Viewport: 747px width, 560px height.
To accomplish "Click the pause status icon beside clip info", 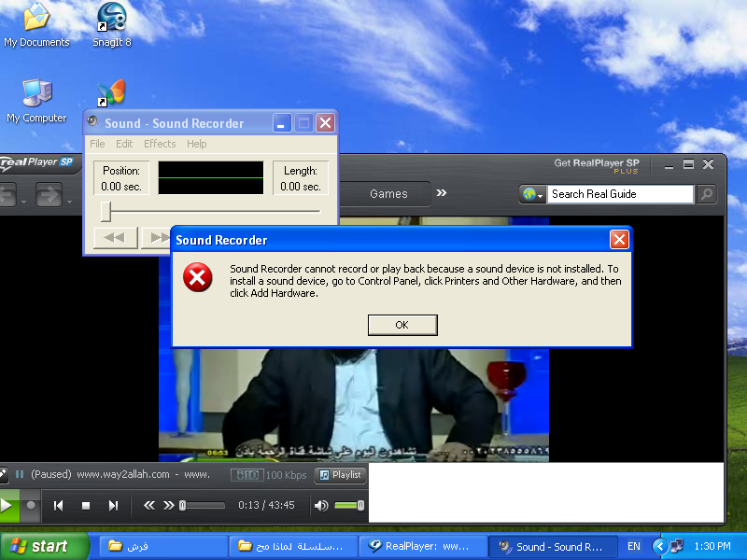I will [20, 474].
